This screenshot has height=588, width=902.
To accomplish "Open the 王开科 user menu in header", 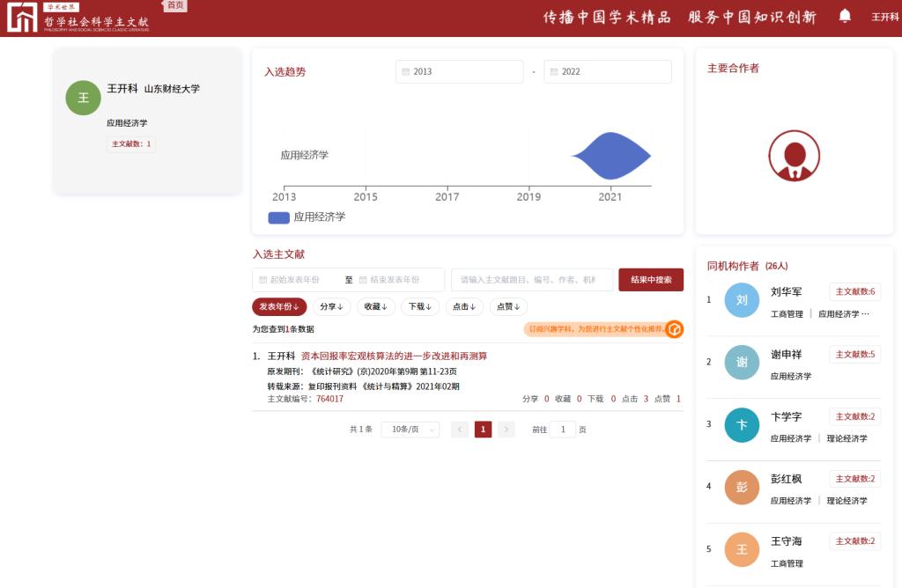I will click(884, 17).
